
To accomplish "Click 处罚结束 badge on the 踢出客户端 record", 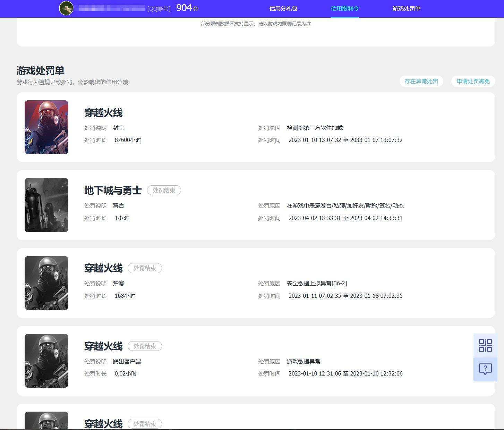I will 145,346.
